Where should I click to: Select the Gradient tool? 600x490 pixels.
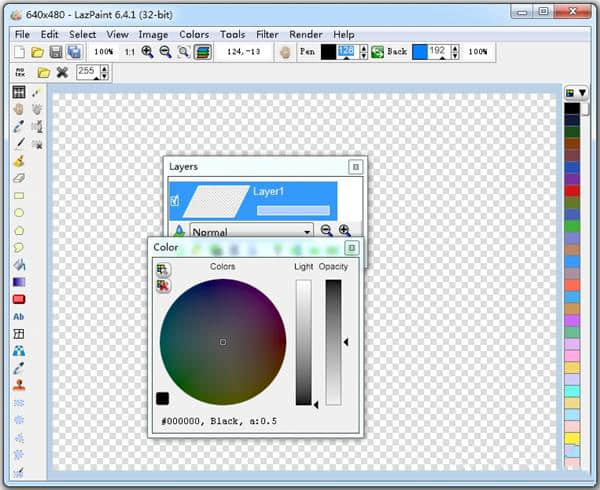tap(19, 282)
